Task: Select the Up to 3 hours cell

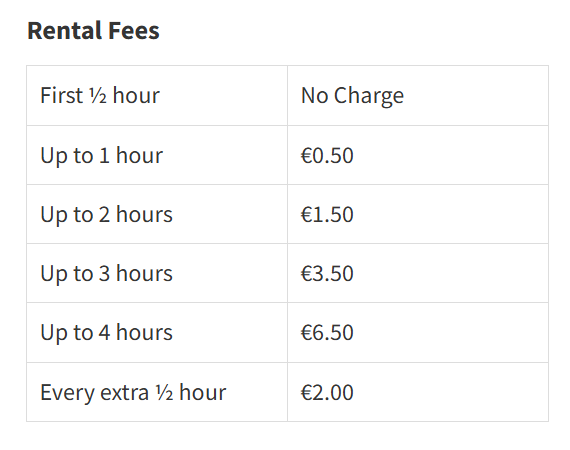Action: pyautogui.click(x=157, y=273)
